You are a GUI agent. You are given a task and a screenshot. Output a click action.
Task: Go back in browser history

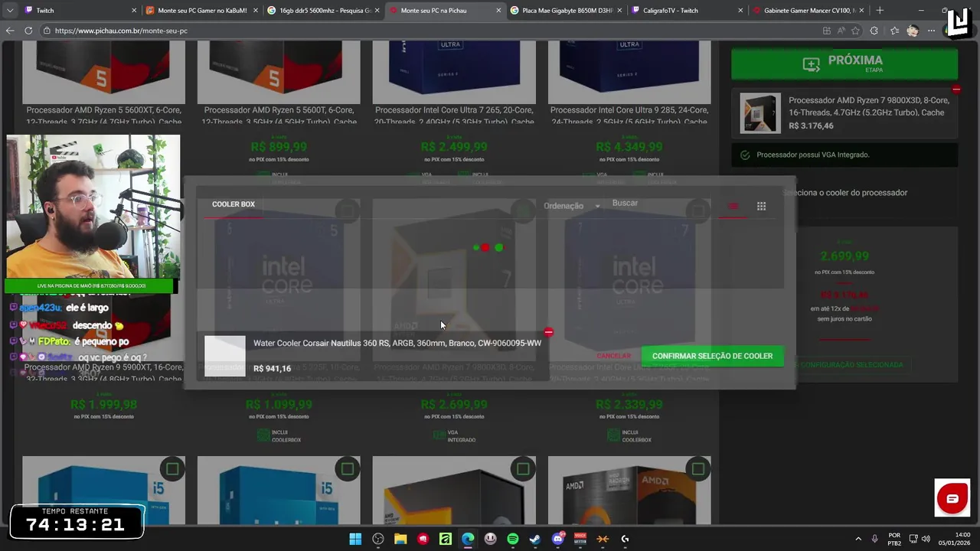pos(10,31)
